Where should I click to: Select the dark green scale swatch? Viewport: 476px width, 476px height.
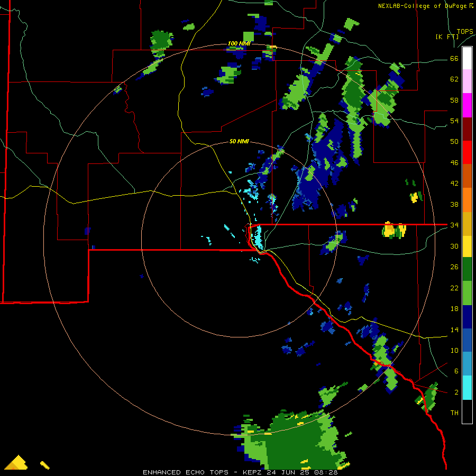[467, 269]
